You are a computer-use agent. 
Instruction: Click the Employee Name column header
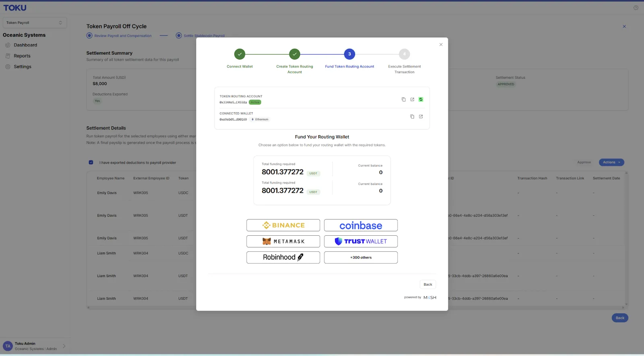[x=111, y=178]
